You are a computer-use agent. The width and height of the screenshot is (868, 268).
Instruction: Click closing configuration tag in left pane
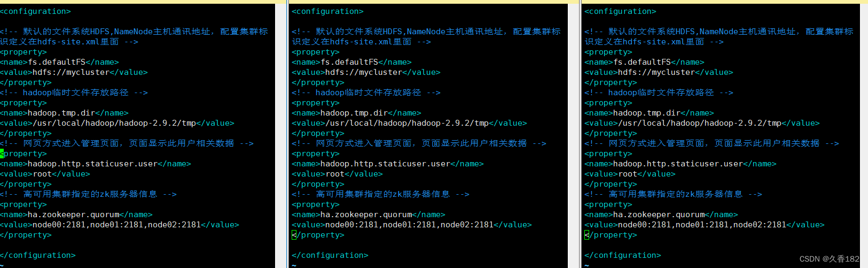pyautogui.click(x=37, y=255)
